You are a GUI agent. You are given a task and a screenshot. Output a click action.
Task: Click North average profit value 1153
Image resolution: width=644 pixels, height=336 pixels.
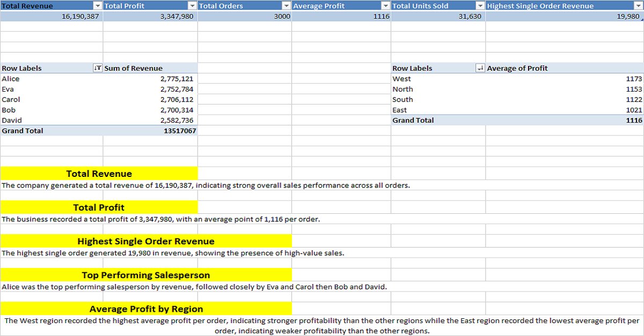pyautogui.click(x=565, y=89)
